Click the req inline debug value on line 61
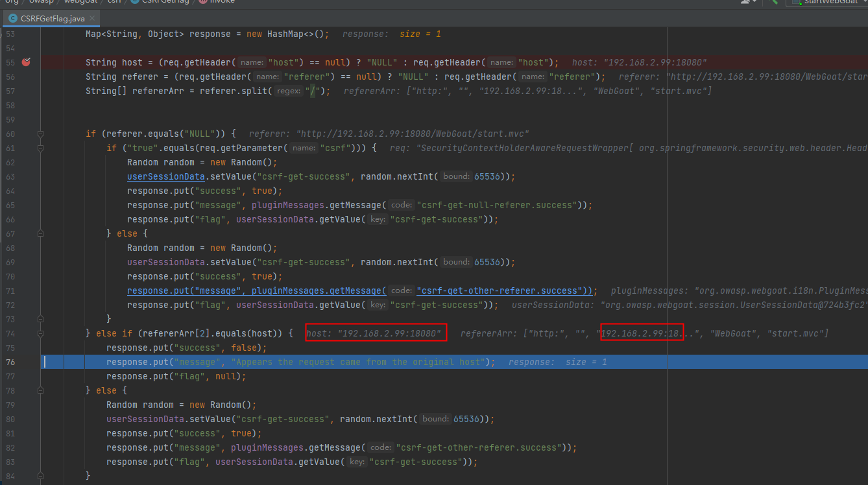868x485 pixels. 629,148
